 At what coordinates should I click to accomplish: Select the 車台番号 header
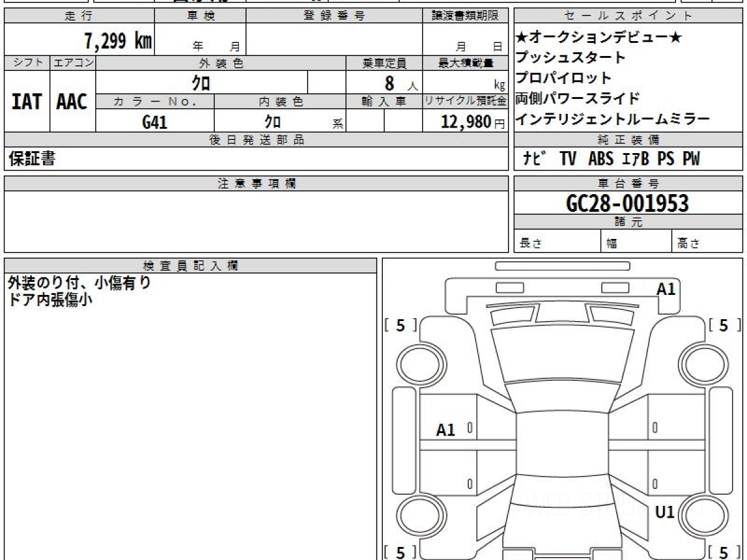(629, 183)
